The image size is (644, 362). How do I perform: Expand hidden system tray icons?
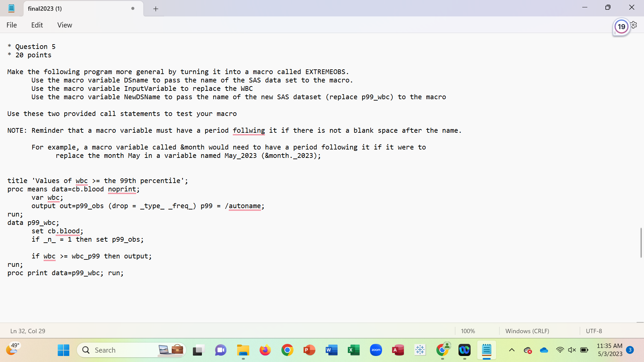[512, 350]
